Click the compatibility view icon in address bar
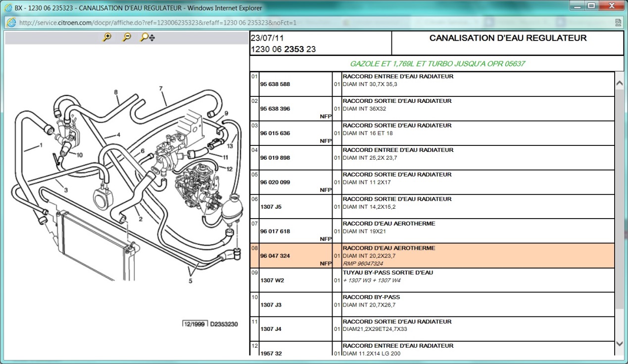 (618, 23)
